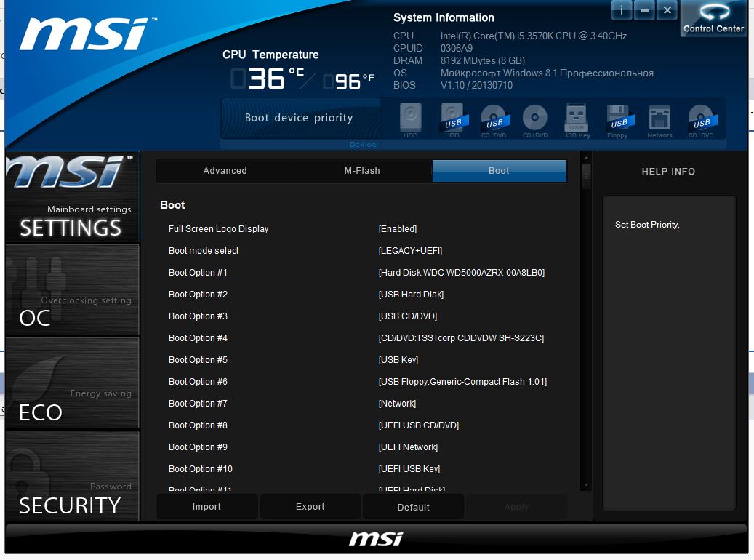Screen dimensions: 754x560
Task: Change Boot Option #1 hard disk value
Action: pos(461,273)
